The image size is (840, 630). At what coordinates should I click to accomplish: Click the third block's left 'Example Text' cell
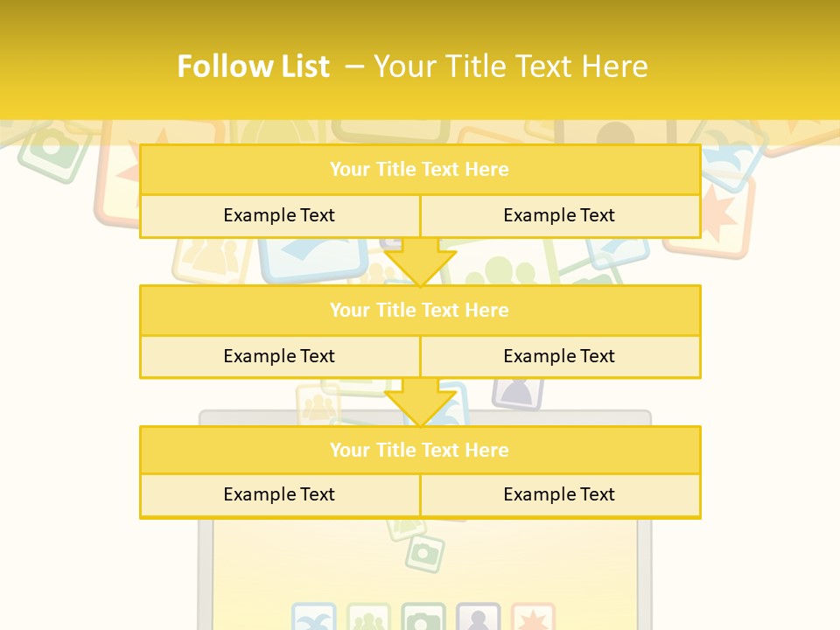tap(279, 495)
